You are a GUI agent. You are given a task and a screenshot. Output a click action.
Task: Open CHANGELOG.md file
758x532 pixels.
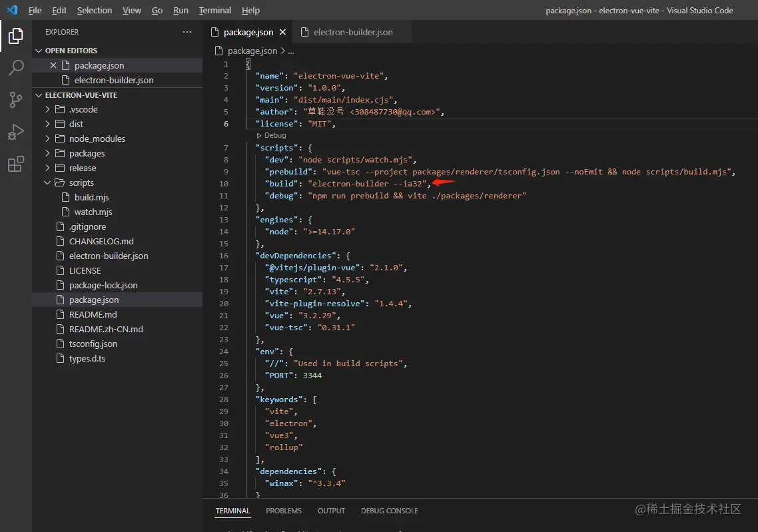[x=117, y=241]
